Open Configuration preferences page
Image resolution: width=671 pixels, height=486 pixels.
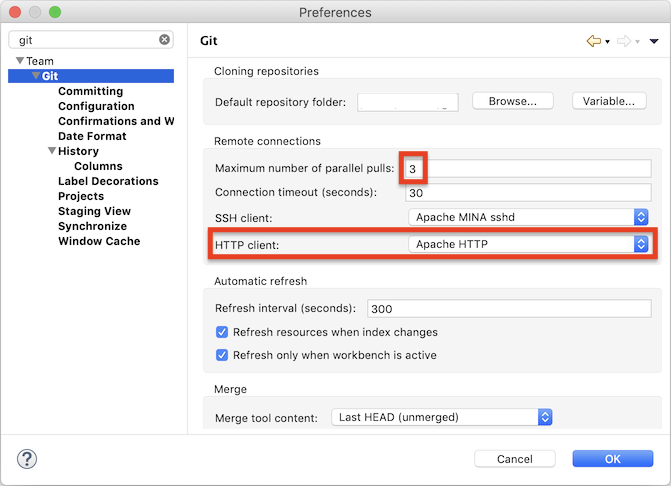pos(96,106)
